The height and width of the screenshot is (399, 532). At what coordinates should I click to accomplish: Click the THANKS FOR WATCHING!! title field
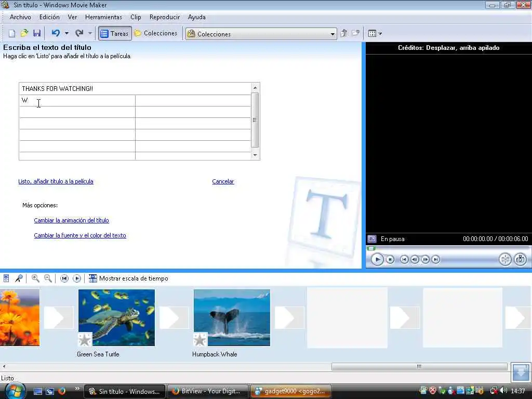coord(135,88)
